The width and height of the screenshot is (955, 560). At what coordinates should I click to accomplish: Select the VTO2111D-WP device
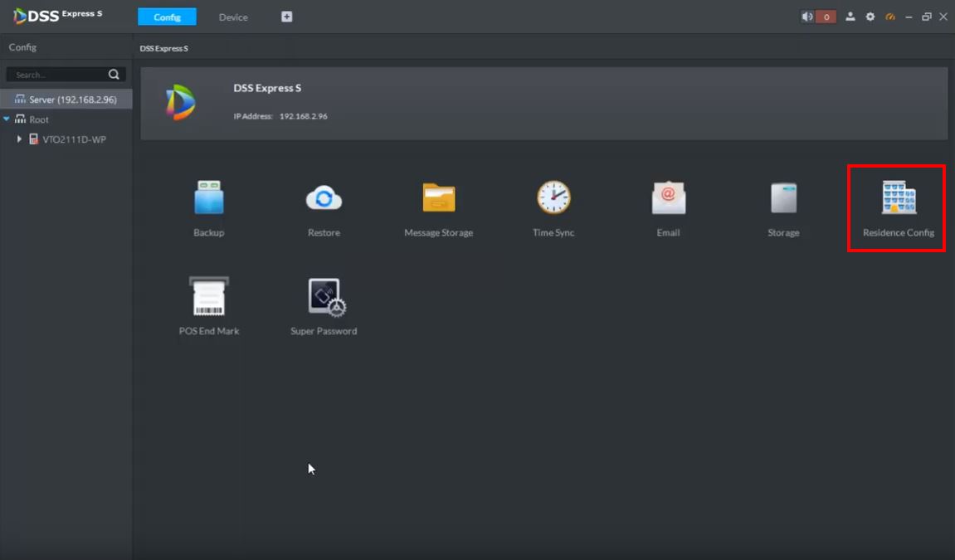pyautogui.click(x=74, y=139)
